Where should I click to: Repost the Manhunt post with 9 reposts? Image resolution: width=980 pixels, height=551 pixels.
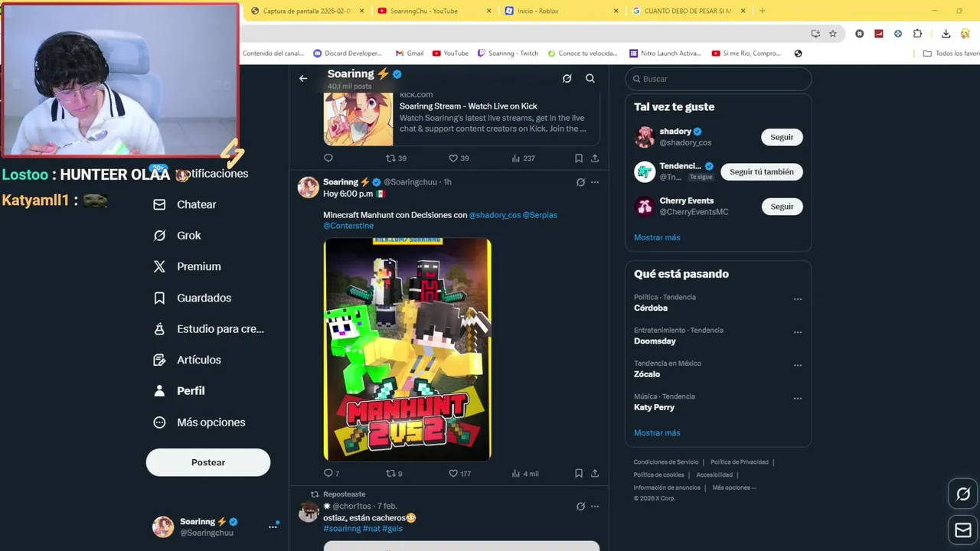(394, 474)
